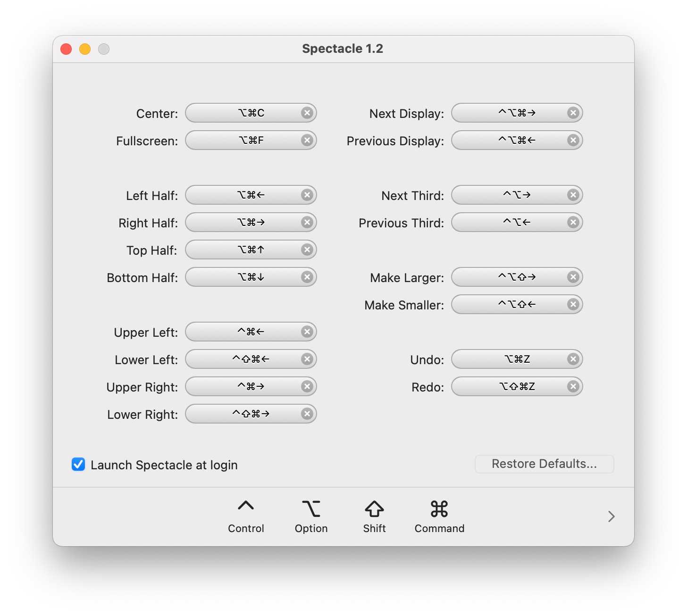
Task: Clear the Upper Left shortcut
Action: [307, 332]
